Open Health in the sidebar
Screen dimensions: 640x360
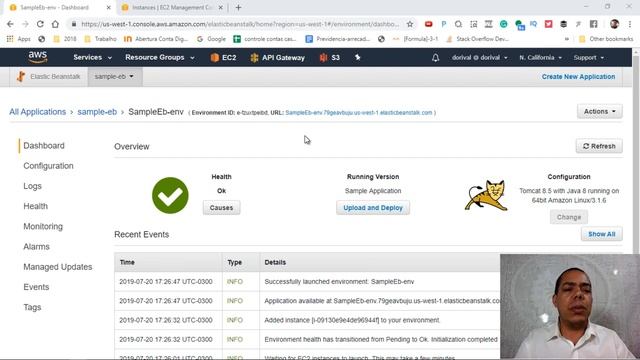[x=36, y=206]
